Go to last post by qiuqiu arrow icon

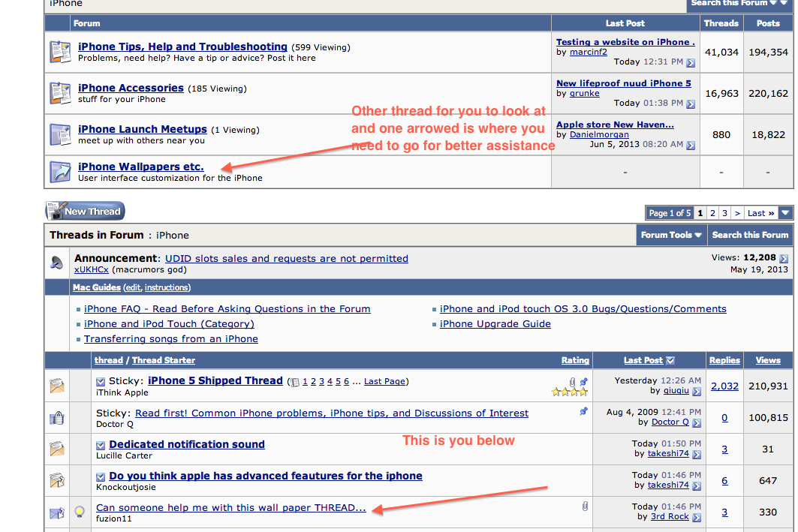697,391
